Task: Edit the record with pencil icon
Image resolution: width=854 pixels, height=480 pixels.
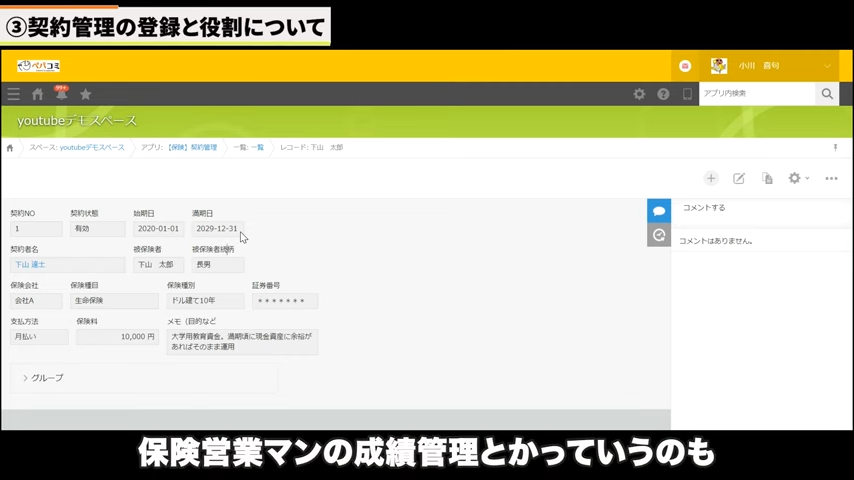Action: 739,178
